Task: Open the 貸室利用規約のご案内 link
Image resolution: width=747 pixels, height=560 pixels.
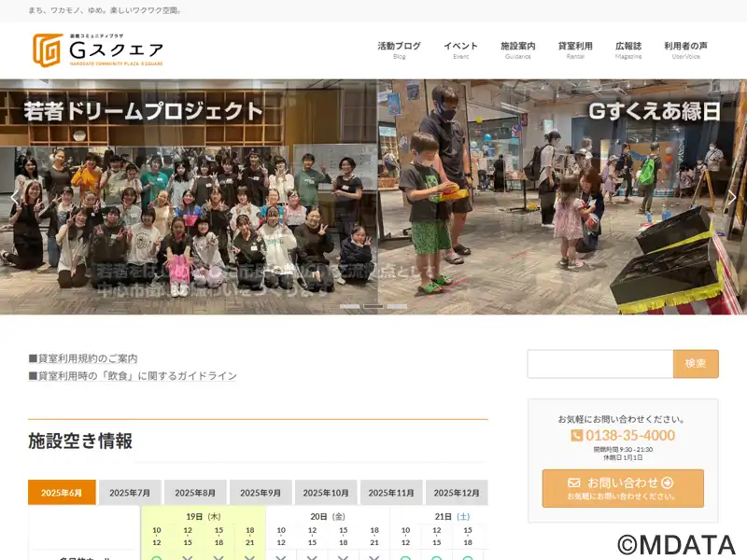Action: [83, 358]
